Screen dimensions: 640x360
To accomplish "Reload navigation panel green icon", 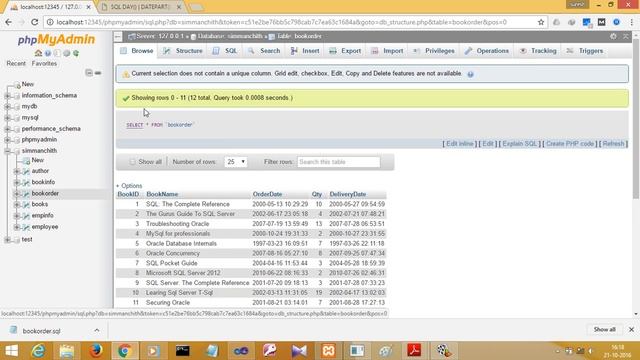I will point(76,53).
